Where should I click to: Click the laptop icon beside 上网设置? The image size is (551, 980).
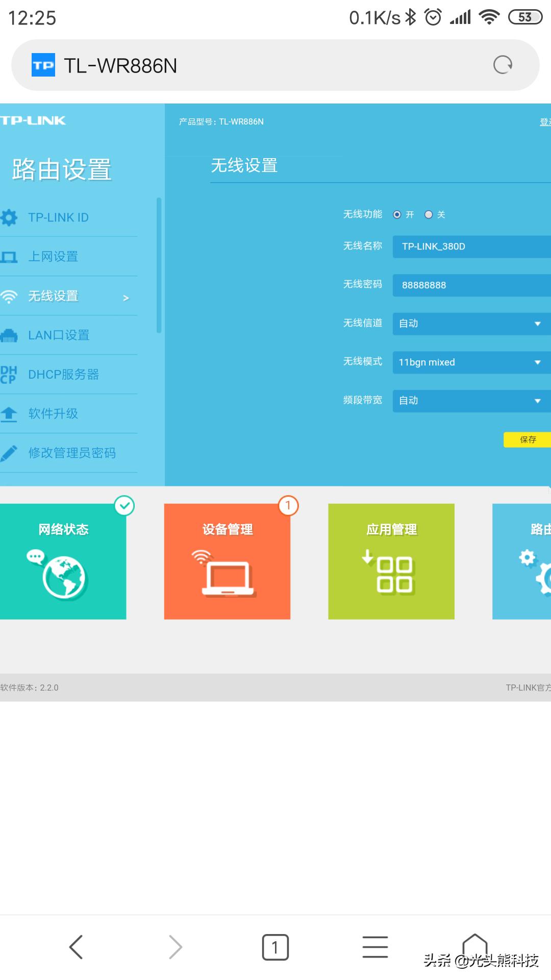(x=9, y=257)
